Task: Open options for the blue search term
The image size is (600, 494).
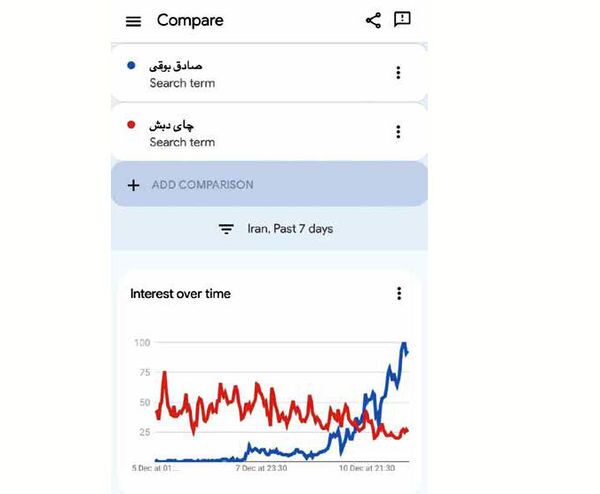Action: coord(398,73)
